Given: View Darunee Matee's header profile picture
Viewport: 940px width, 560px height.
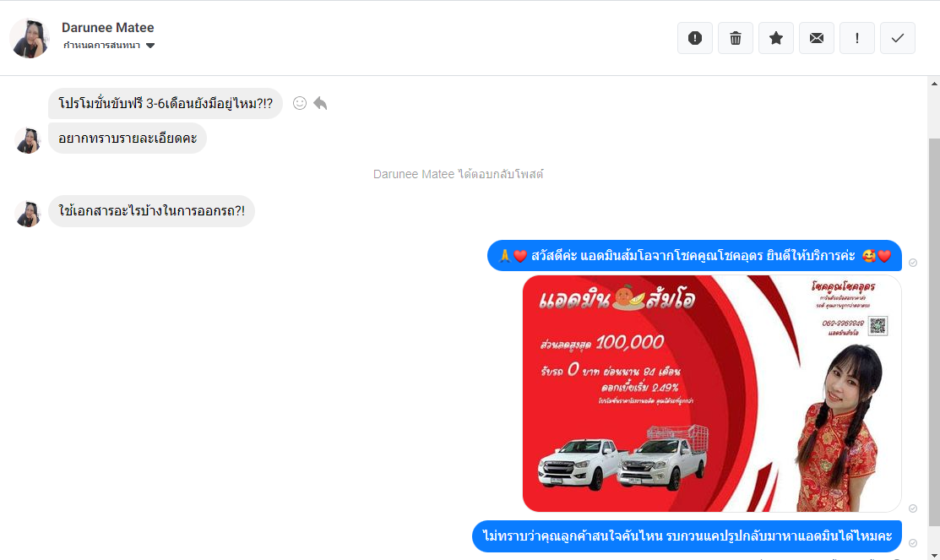Looking at the screenshot, I should coord(30,38).
